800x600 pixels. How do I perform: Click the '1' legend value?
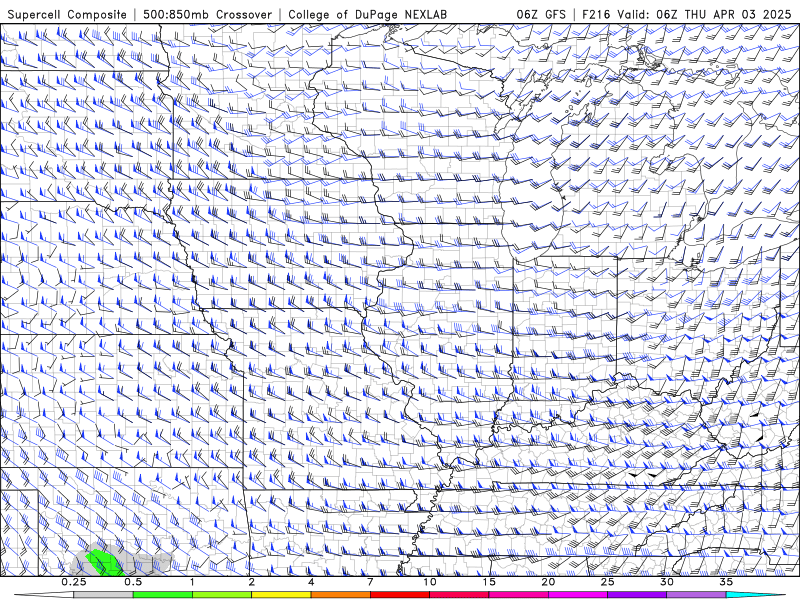(x=192, y=582)
